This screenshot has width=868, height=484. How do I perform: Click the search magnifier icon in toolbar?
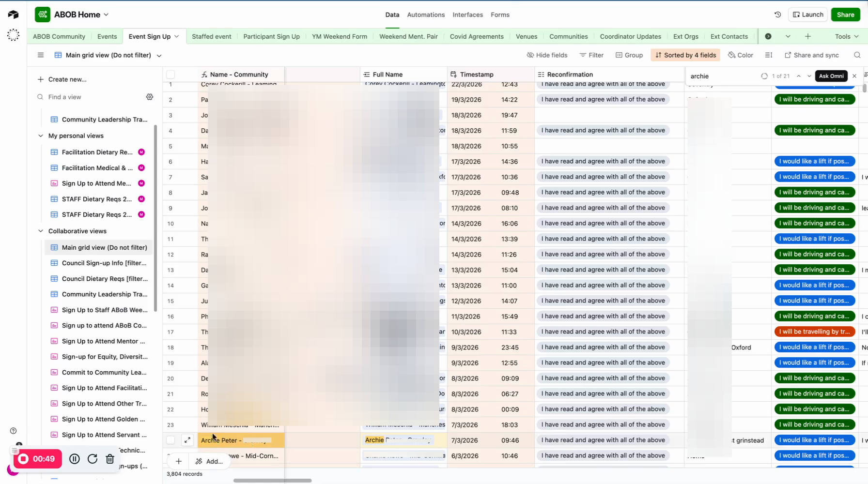coord(857,55)
